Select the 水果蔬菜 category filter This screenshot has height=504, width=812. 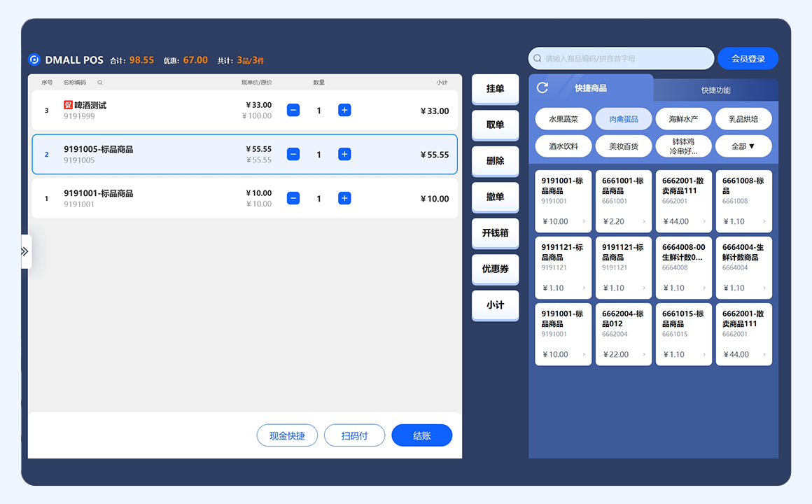tap(563, 119)
